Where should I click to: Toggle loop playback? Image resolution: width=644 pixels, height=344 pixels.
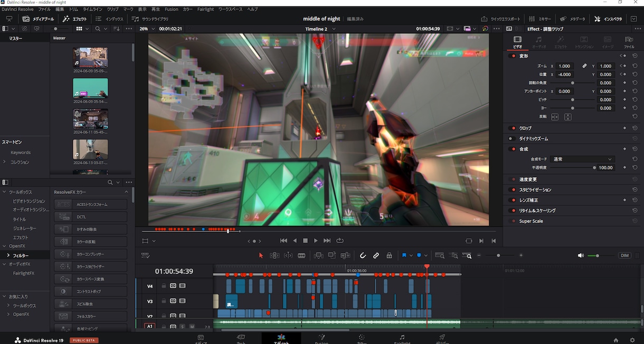(x=340, y=240)
